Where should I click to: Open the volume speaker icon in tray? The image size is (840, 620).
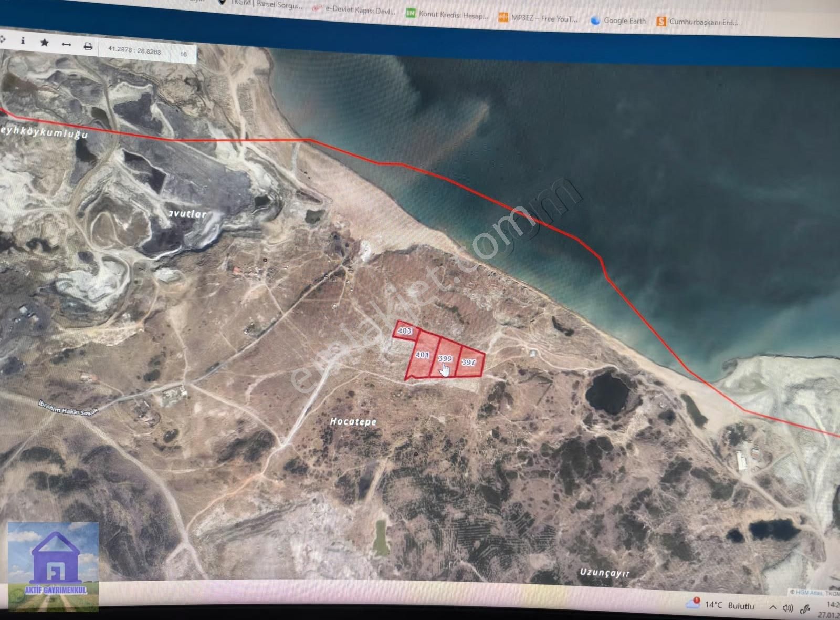(787, 608)
